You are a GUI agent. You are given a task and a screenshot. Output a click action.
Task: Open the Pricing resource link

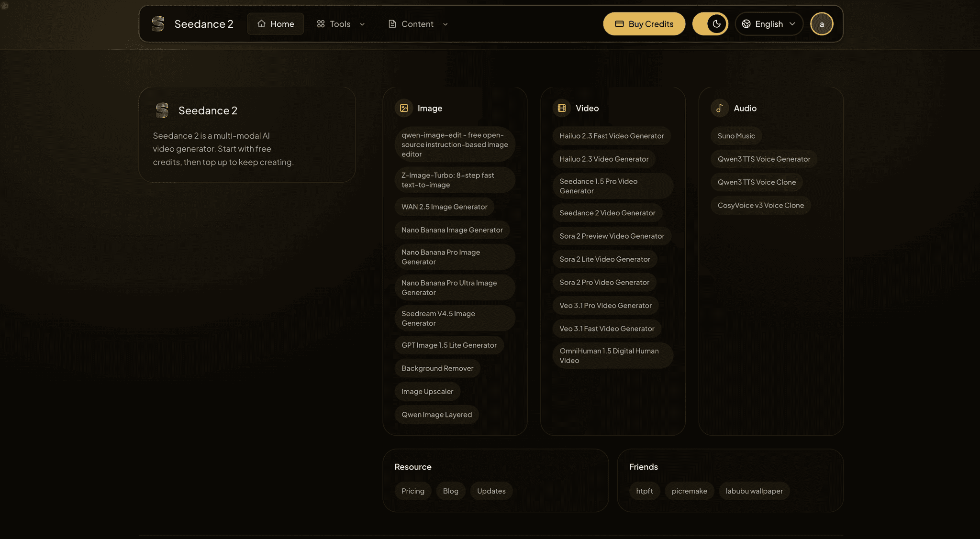tap(413, 491)
